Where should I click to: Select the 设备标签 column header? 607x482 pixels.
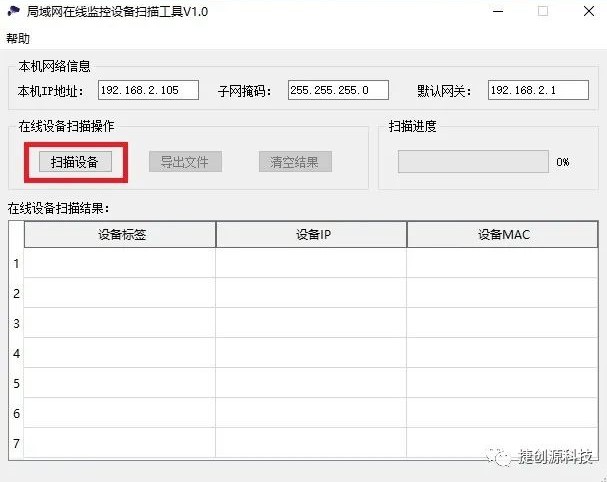pyautogui.click(x=120, y=235)
